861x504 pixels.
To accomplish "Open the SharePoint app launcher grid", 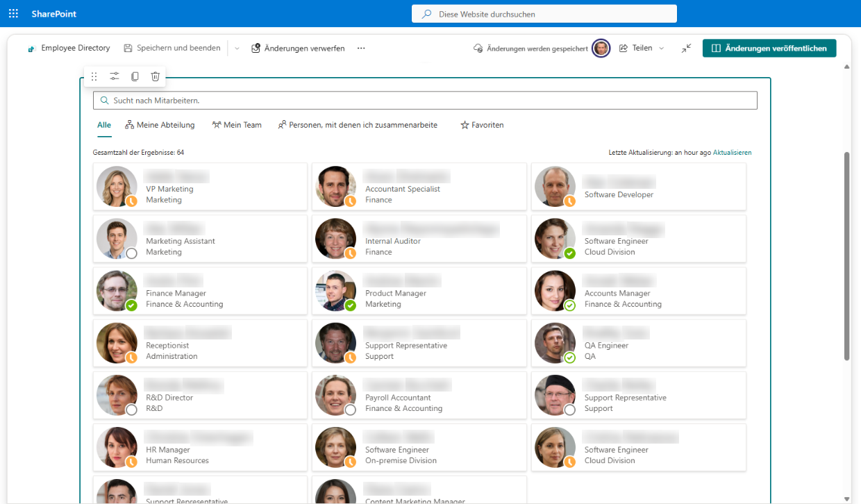I will pos(13,14).
